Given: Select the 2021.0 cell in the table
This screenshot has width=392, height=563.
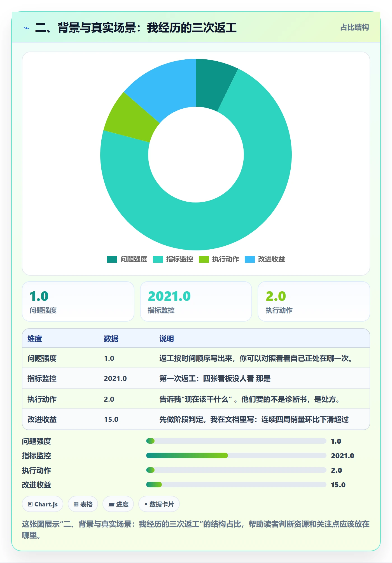Looking at the screenshot, I should pyautogui.click(x=115, y=378).
